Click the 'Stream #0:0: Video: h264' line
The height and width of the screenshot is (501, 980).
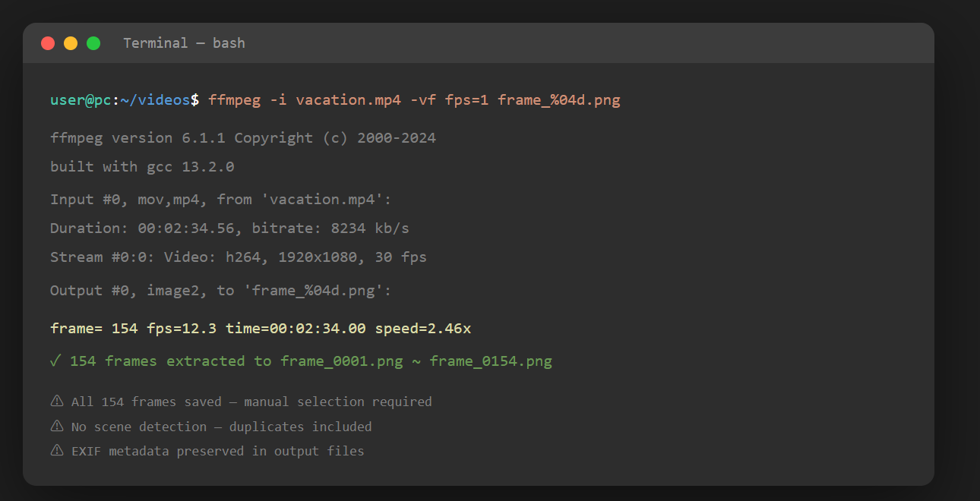pos(239,257)
